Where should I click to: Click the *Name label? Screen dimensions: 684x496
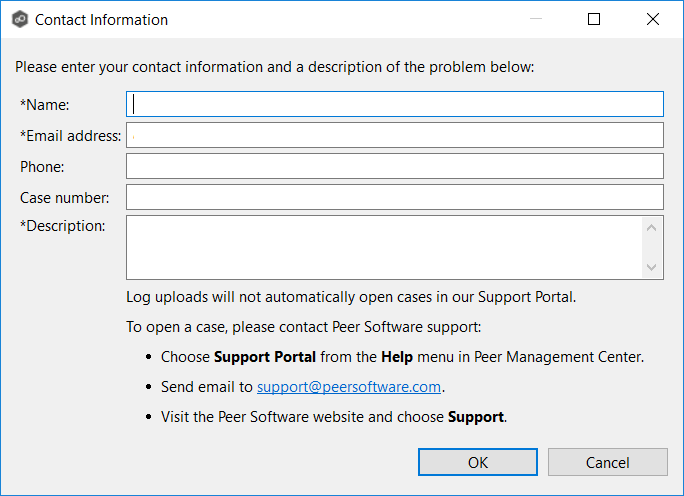[44, 104]
